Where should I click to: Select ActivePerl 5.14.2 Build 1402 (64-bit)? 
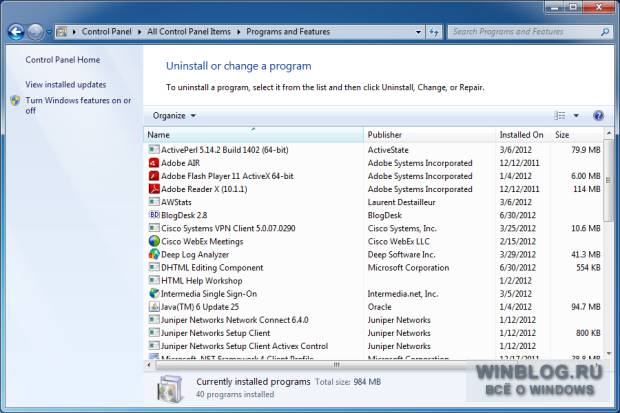pos(225,150)
